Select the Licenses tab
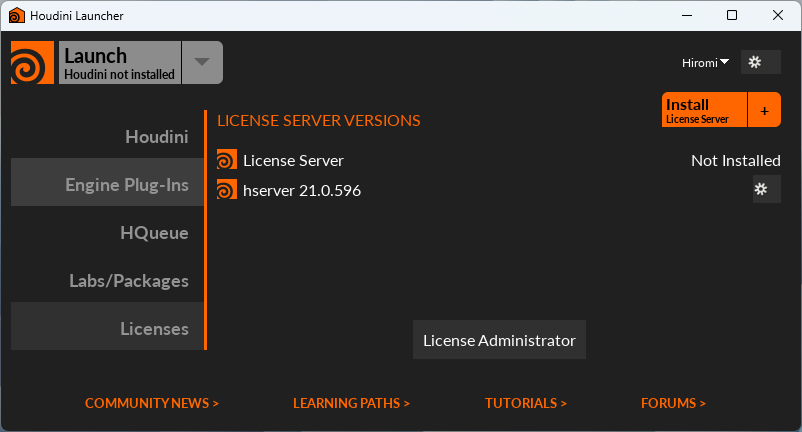 (107, 326)
